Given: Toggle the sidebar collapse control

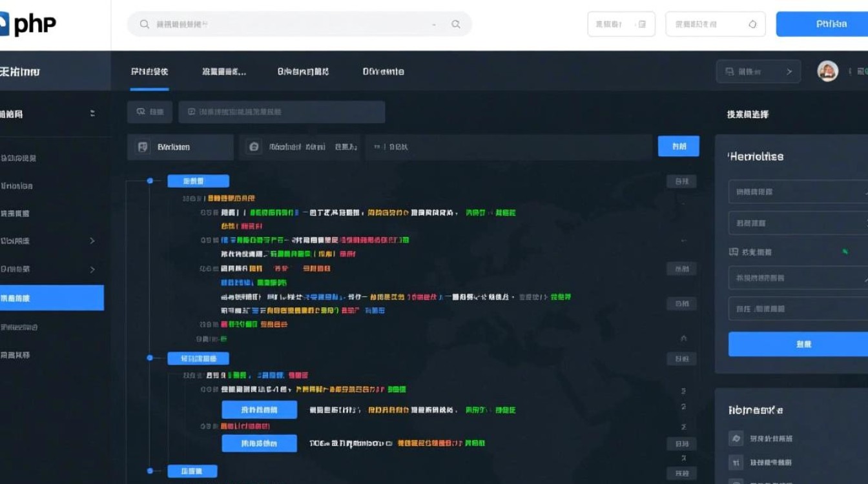Looking at the screenshot, I should click(92, 113).
